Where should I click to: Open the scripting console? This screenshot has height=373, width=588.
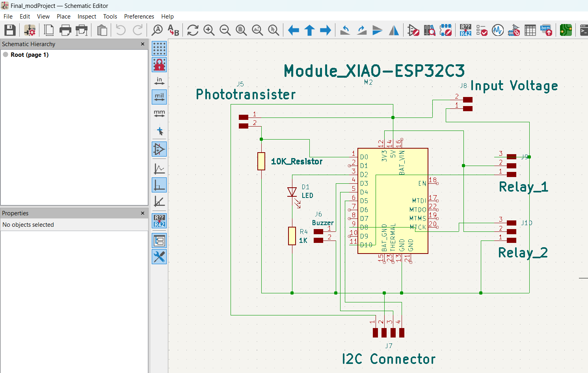(584, 30)
